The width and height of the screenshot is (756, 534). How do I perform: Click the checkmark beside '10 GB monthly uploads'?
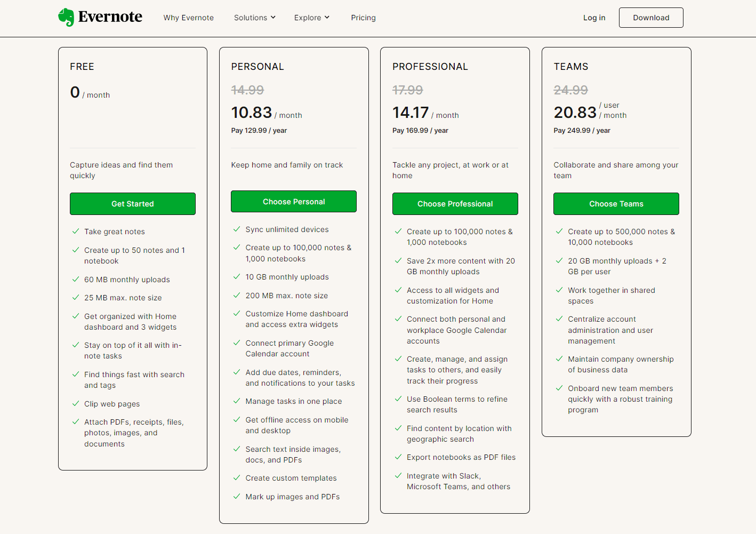tap(237, 276)
